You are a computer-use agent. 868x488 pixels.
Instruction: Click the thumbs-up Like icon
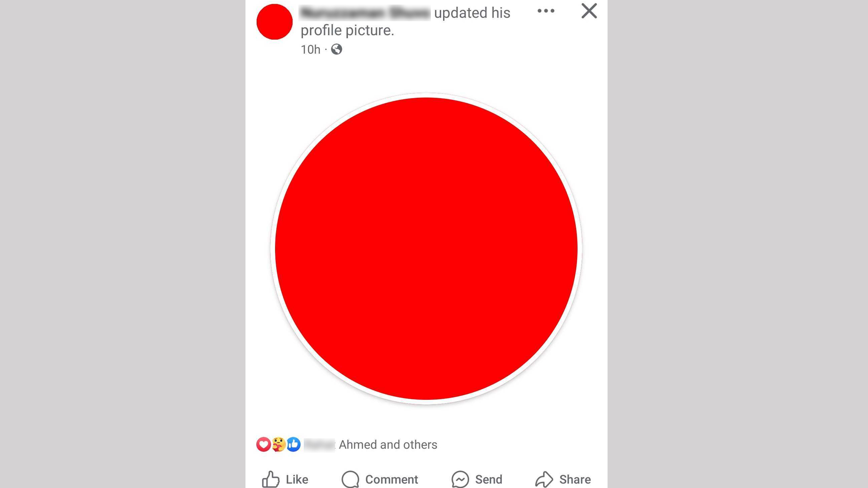click(x=271, y=479)
